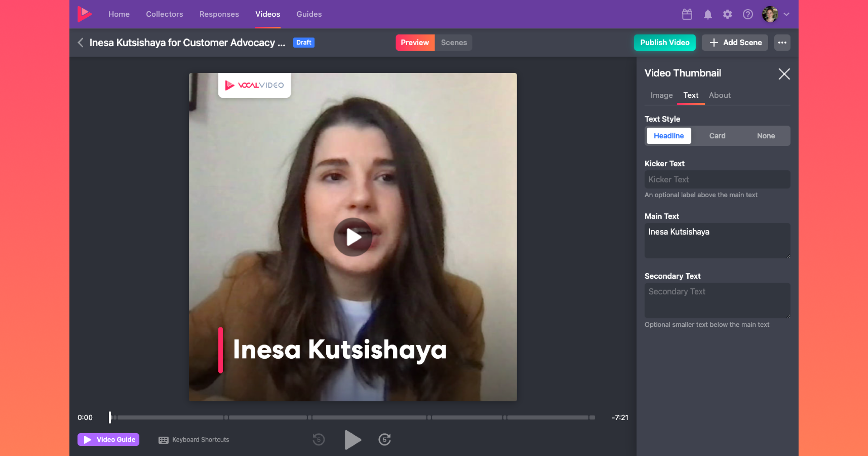Click the Add Scene button
This screenshot has width=868, height=456.
pyautogui.click(x=735, y=42)
